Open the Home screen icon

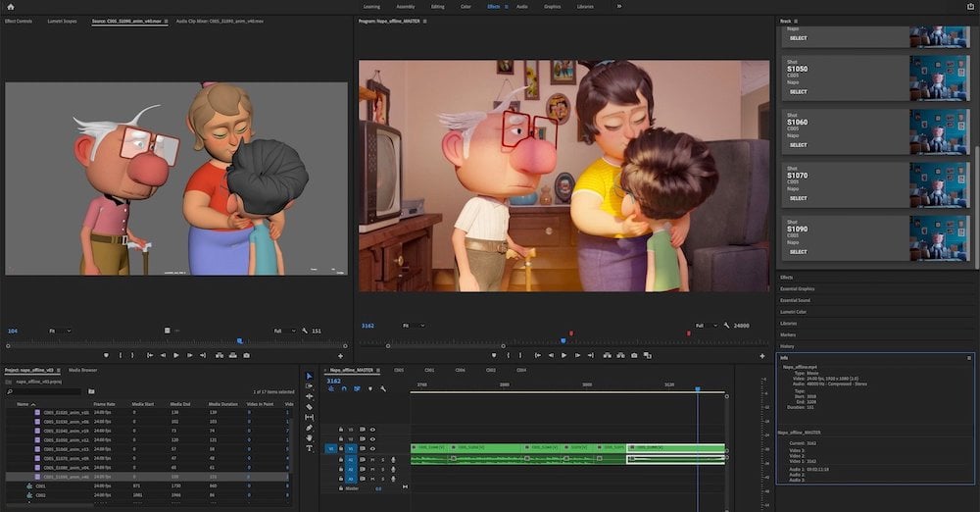10,7
